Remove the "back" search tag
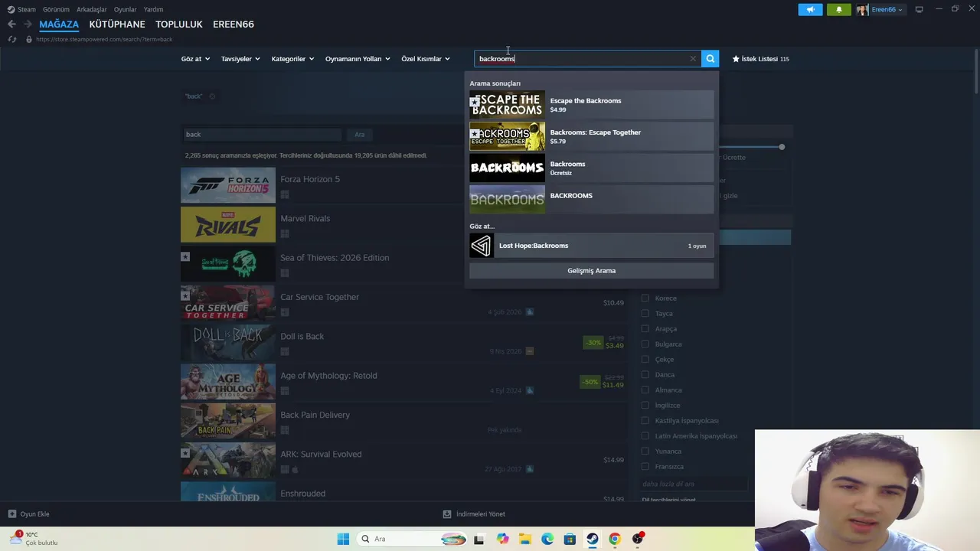Image resolution: width=980 pixels, height=551 pixels. (212, 96)
